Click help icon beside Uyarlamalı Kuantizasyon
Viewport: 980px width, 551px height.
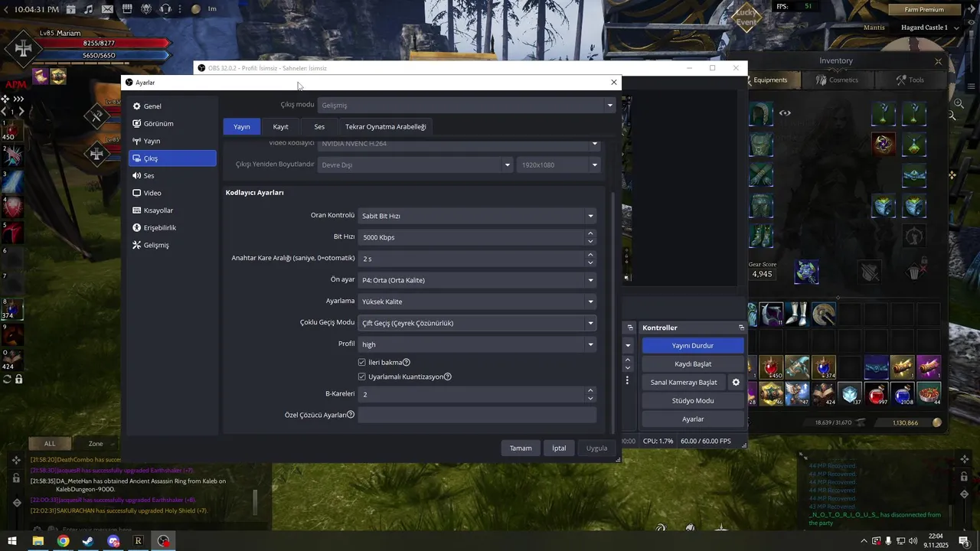click(448, 377)
